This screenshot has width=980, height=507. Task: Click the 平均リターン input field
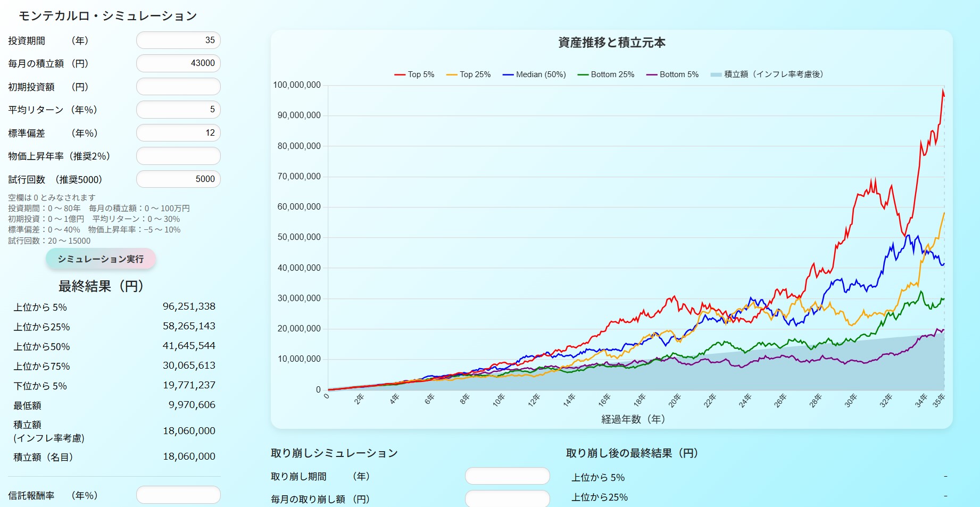(x=178, y=110)
